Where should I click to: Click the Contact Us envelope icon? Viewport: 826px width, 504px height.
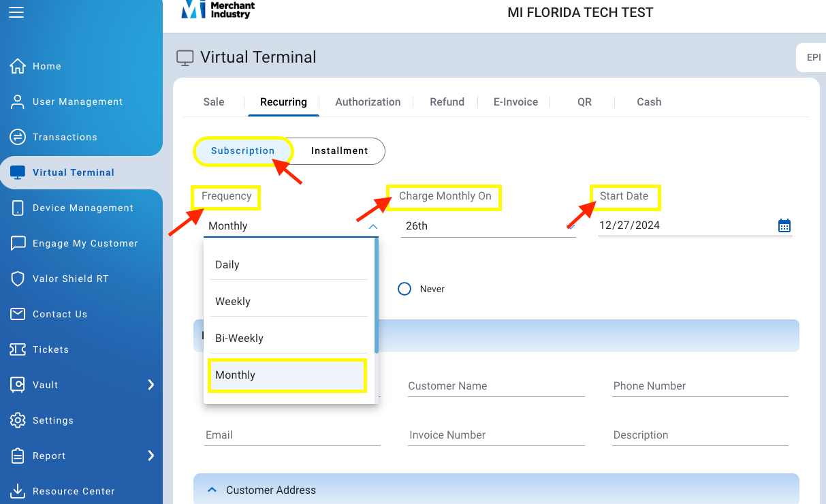tap(18, 314)
